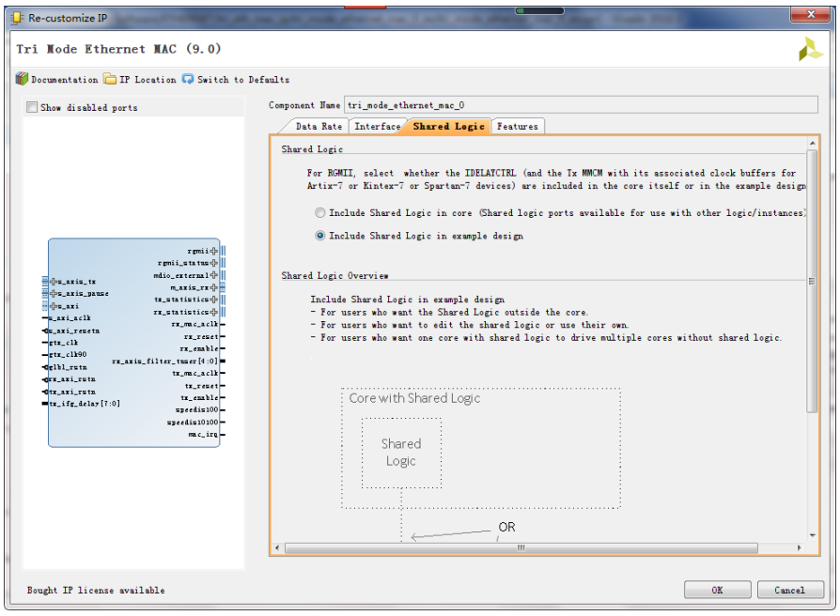840x616 pixels.
Task: Click the rx_enable port label
Action: coord(199,349)
